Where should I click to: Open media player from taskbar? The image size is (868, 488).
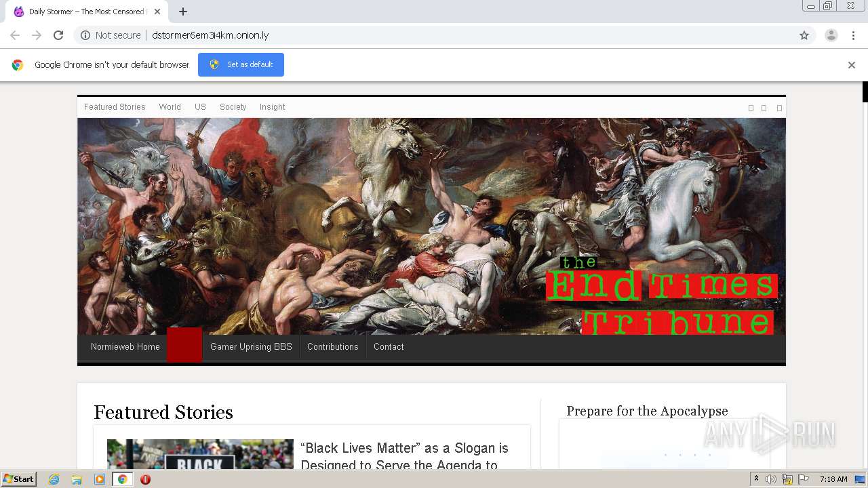(100, 479)
